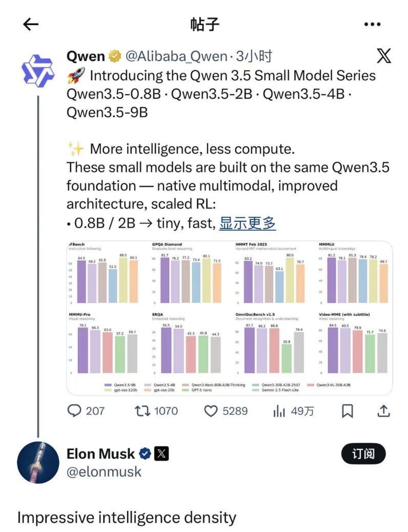Open the benchmark chart image

tap(230, 318)
